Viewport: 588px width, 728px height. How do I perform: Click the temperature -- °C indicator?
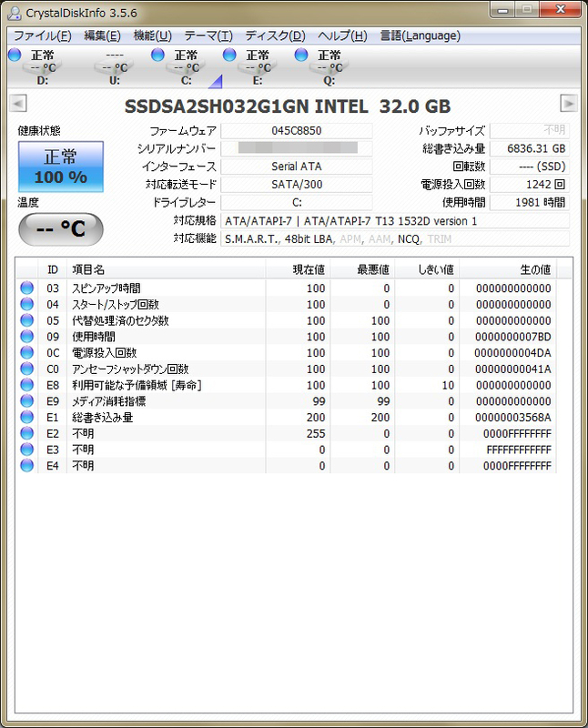[x=61, y=229]
